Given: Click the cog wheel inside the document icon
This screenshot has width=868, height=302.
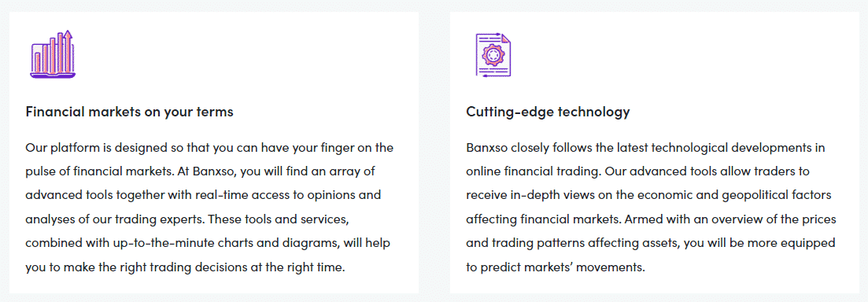Looking at the screenshot, I should pos(491,53).
